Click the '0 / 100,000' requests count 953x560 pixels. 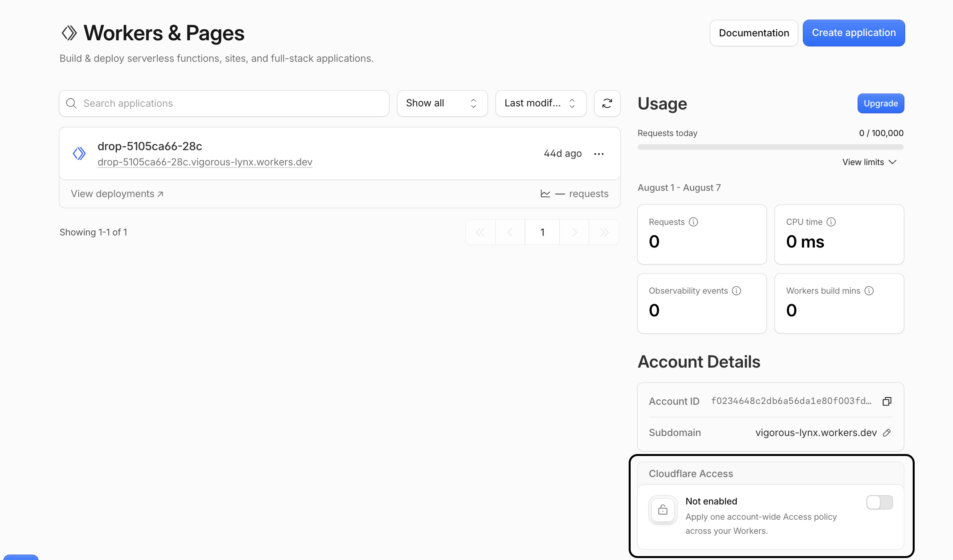[881, 133]
